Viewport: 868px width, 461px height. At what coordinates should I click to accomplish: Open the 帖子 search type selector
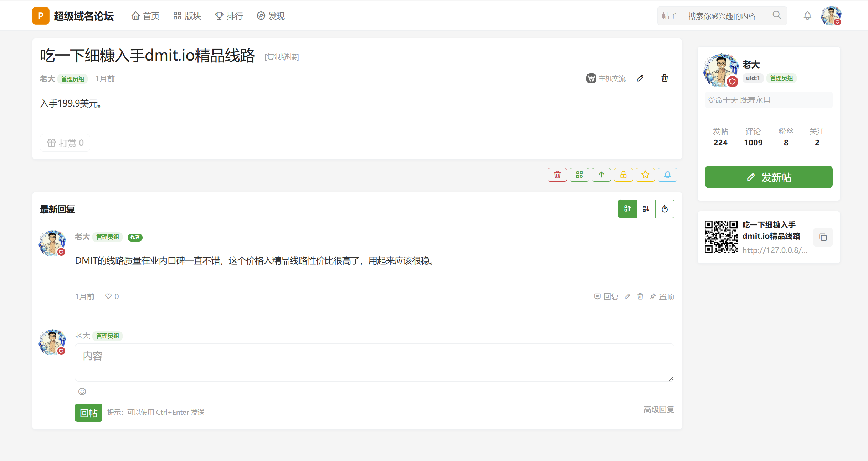point(669,16)
